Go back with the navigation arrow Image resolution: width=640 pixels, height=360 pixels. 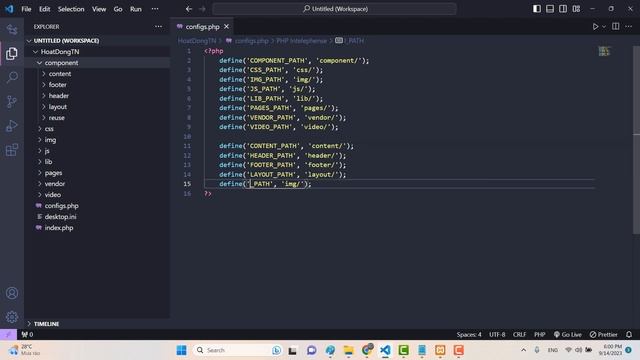(189, 9)
